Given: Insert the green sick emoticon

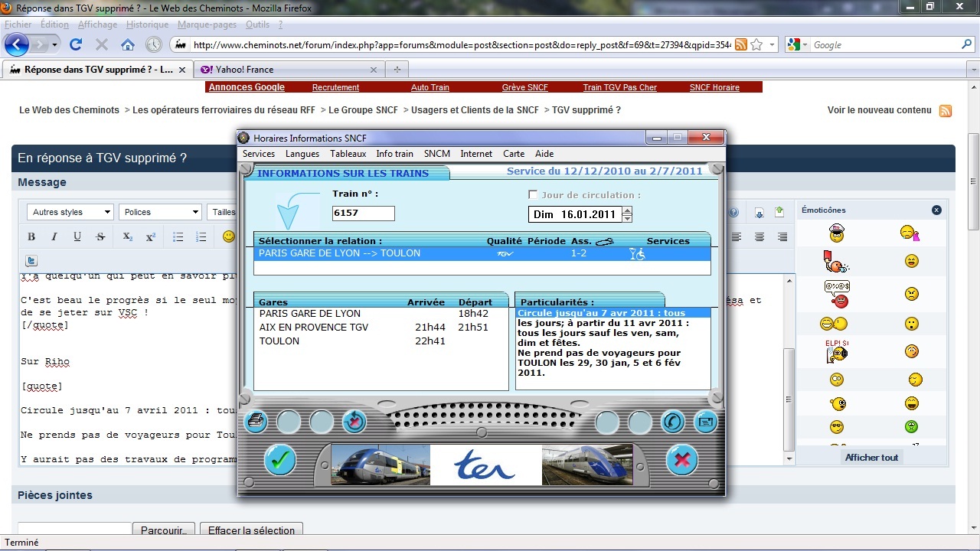Looking at the screenshot, I should click(911, 426).
